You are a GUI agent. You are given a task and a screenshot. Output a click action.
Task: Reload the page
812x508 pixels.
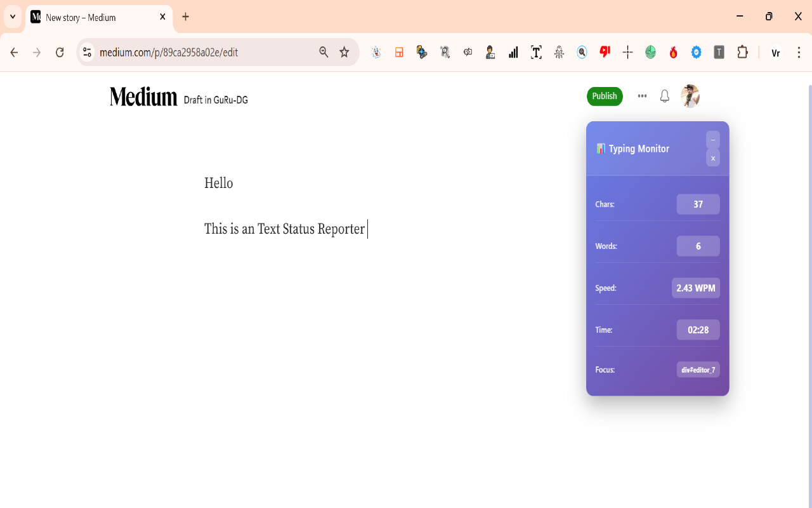pyautogui.click(x=60, y=53)
